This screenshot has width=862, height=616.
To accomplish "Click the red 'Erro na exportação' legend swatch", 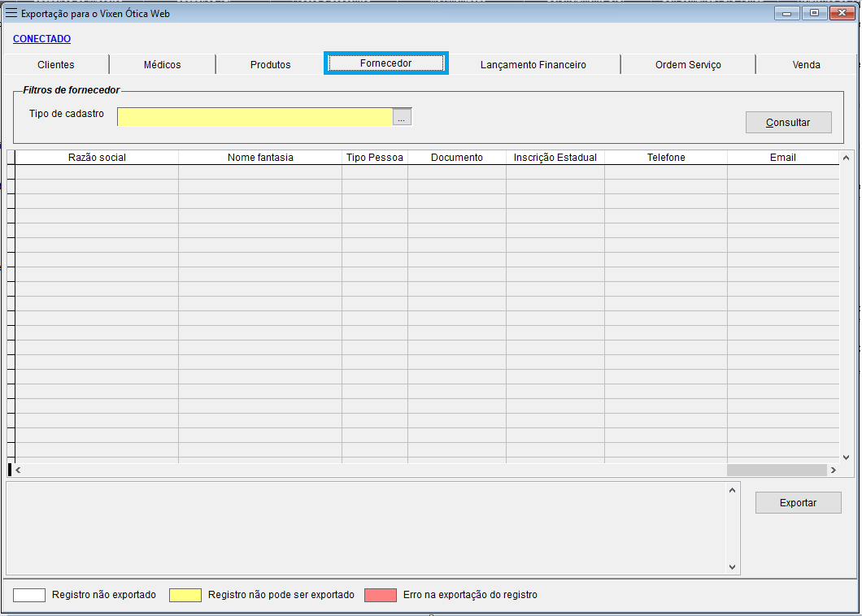I will click(x=380, y=595).
